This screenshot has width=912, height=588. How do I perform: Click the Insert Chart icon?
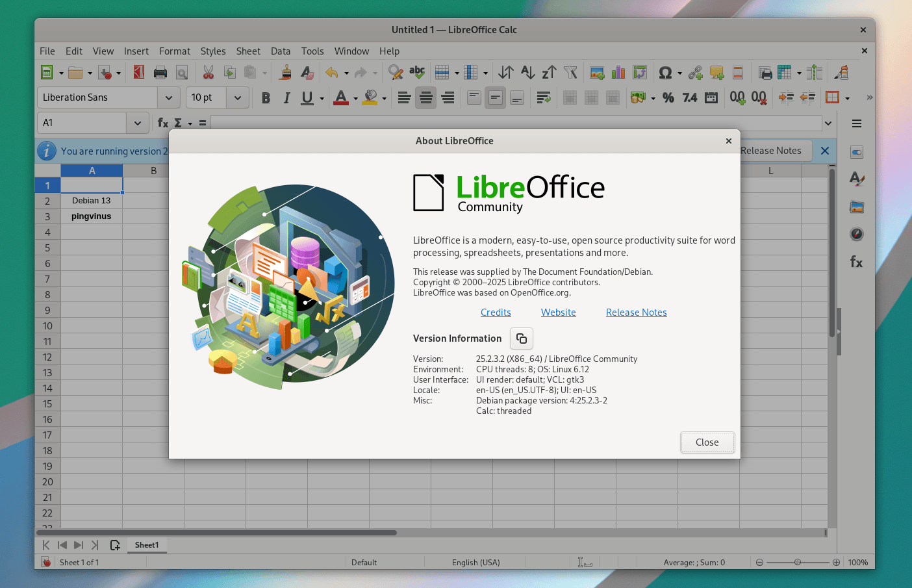pos(618,73)
